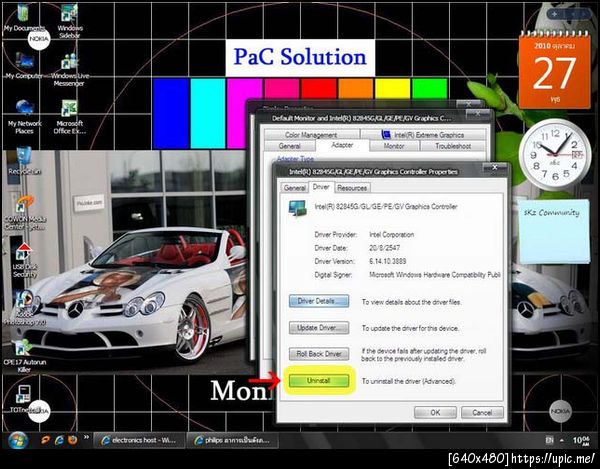Click Driver Version value 6.14.10.3889
The height and width of the screenshot is (469, 600).
coord(388,261)
